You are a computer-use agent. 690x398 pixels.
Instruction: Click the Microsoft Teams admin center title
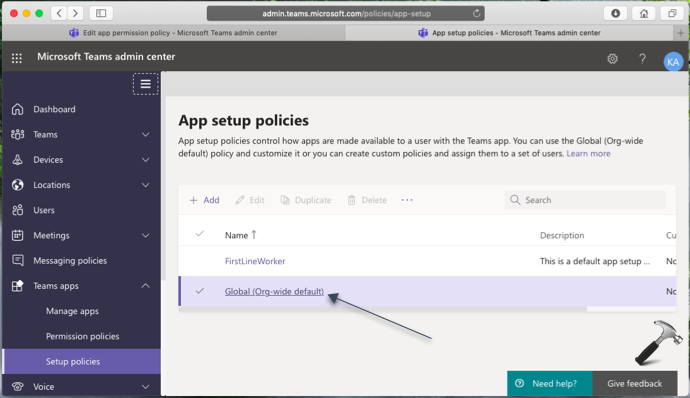click(x=106, y=57)
